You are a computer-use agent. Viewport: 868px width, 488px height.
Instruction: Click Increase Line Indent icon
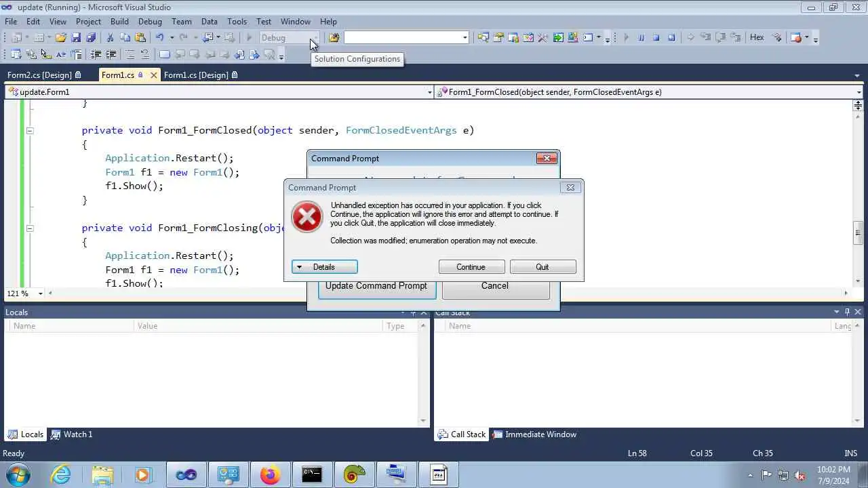pyautogui.click(x=111, y=55)
